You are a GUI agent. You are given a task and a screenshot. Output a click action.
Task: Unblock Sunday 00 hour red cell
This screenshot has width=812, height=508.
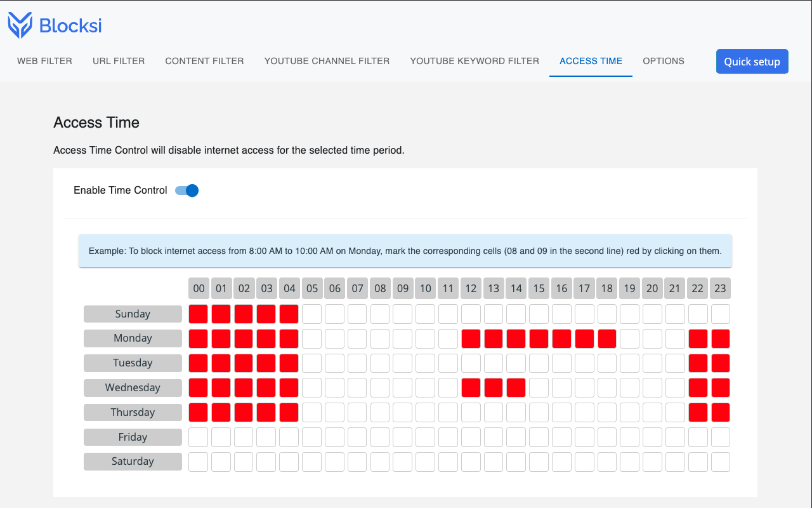tap(199, 314)
